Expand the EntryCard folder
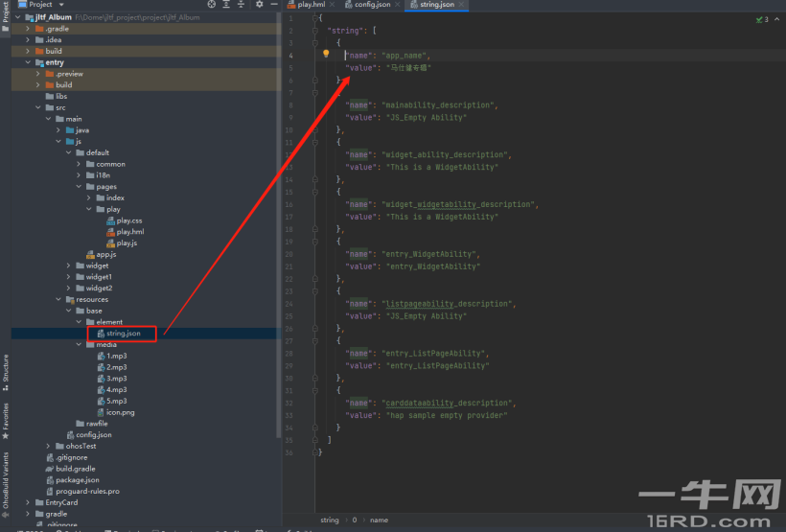Image resolution: width=786 pixels, height=532 pixels. (28, 502)
